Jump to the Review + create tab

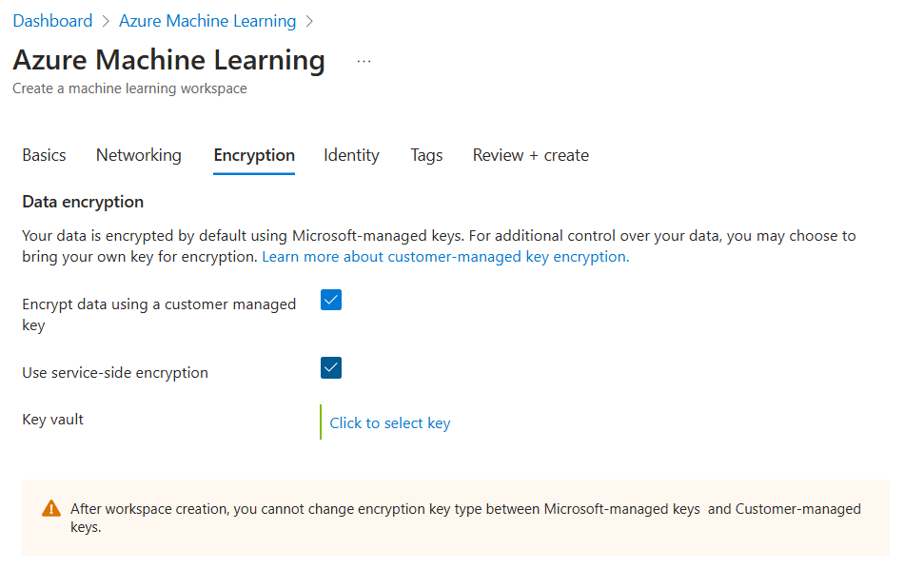tap(530, 155)
